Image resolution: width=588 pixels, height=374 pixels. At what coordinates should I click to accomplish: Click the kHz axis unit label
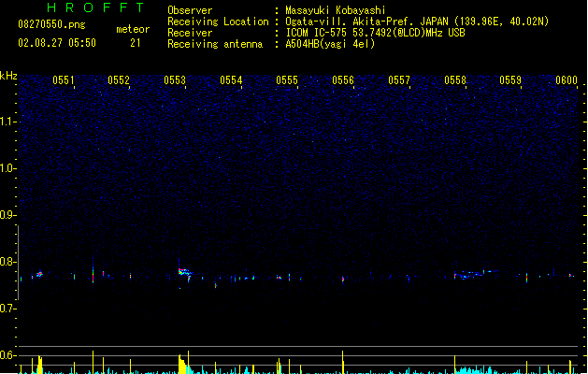click(8, 76)
